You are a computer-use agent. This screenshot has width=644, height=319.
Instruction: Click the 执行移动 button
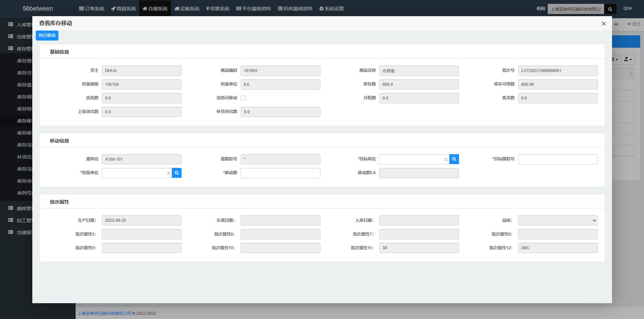[47, 35]
